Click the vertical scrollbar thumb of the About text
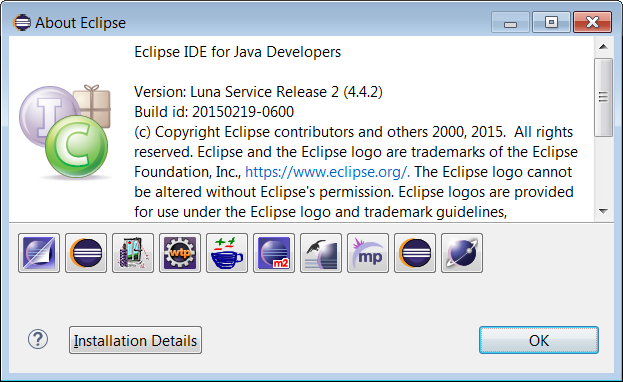This screenshot has height=382, width=623. (x=603, y=97)
